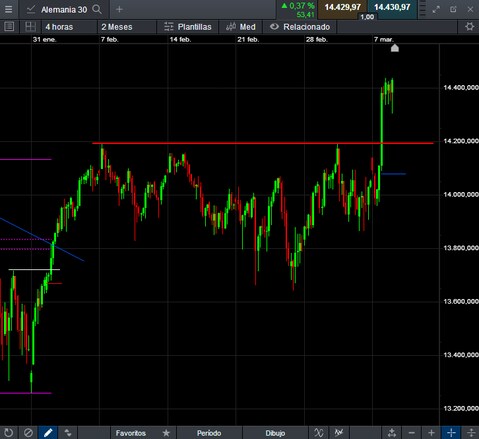Image resolution: width=479 pixels, height=439 pixels.
Task: Open the Periodo menu
Action: pyautogui.click(x=209, y=433)
